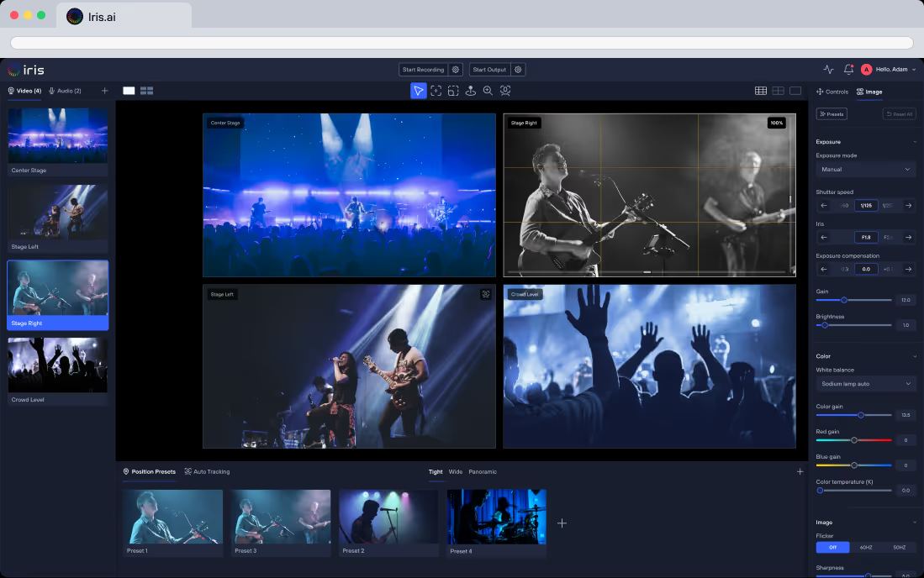Adjust the Gain slider
The image size is (924, 578).
(853, 300)
